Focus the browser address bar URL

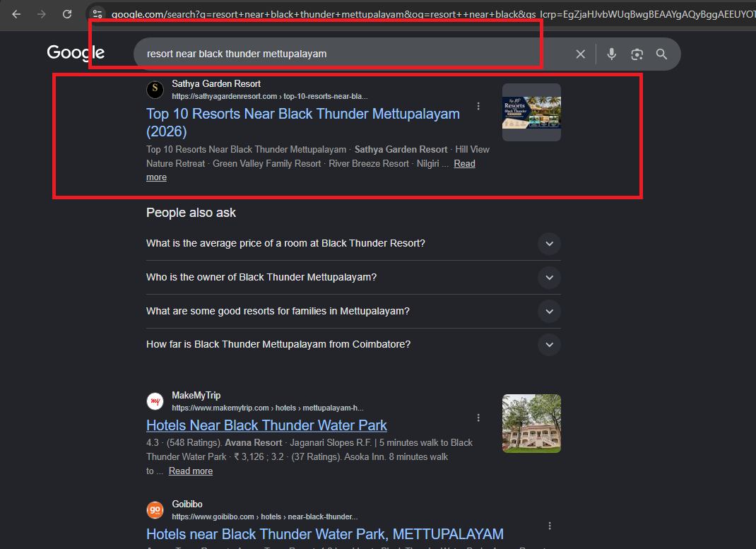[x=432, y=14]
